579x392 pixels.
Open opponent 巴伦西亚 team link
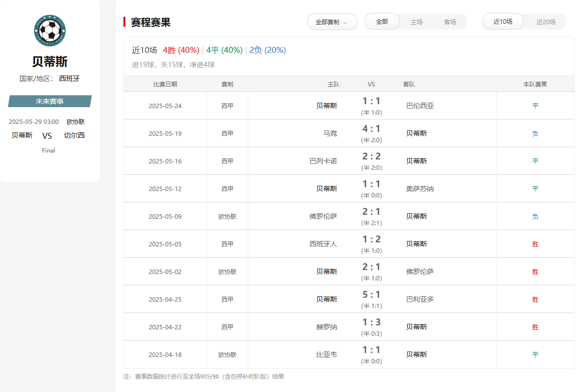(420, 106)
